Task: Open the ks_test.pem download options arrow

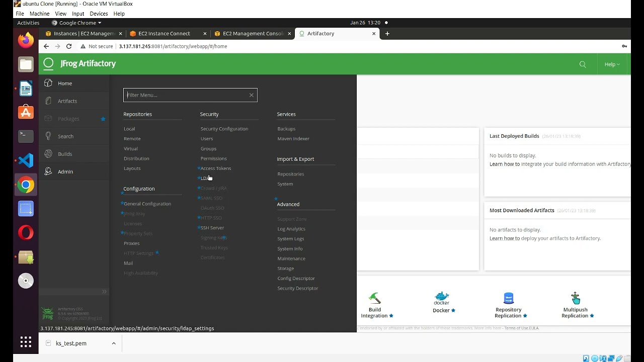Action: click(x=114, y=343)
